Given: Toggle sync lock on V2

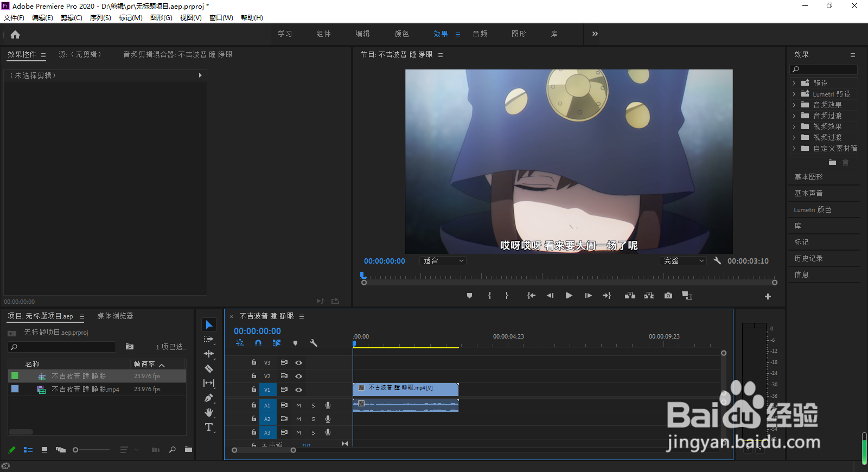Looking at the screenshot, I should click(x=284, y=376).
